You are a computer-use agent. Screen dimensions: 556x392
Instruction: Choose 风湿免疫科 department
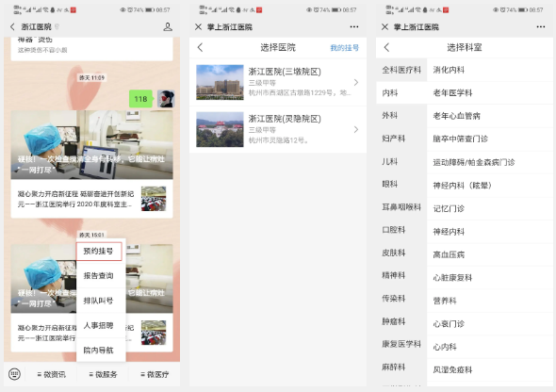point(490,369)
